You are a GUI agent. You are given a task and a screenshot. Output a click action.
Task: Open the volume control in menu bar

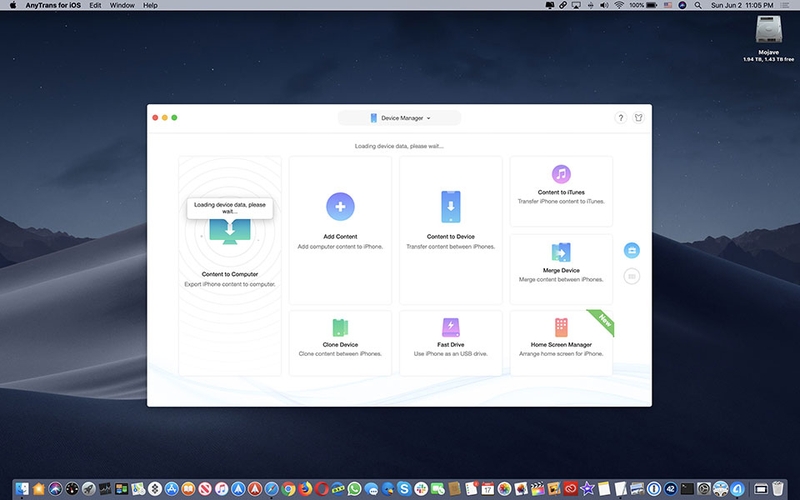coord(604,5)
